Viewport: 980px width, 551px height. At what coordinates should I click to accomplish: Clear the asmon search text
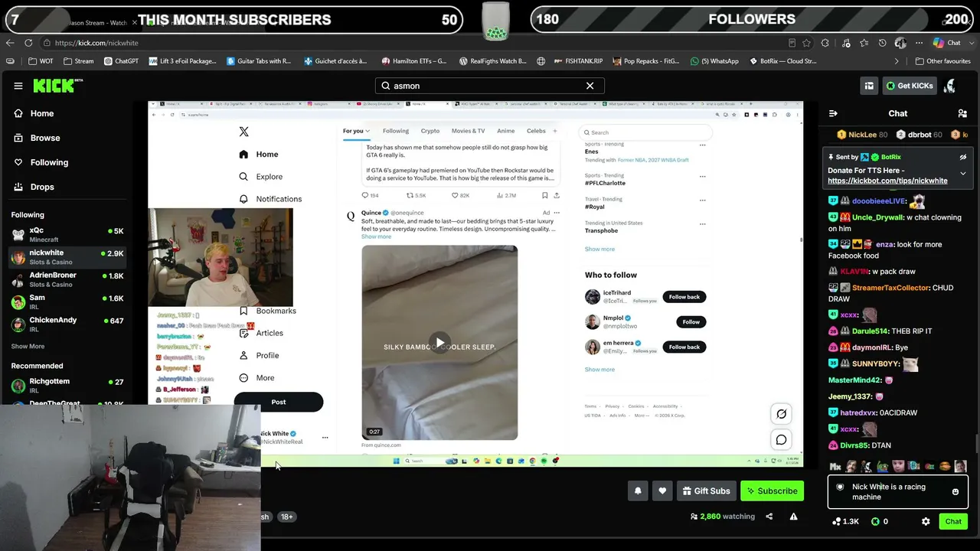point(590,86)
